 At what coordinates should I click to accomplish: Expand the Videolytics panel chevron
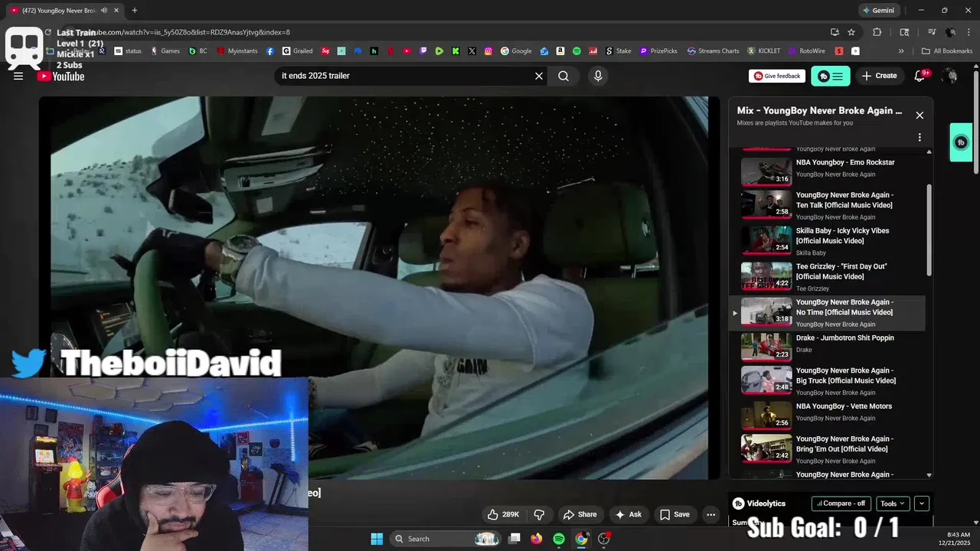[922, 504]
